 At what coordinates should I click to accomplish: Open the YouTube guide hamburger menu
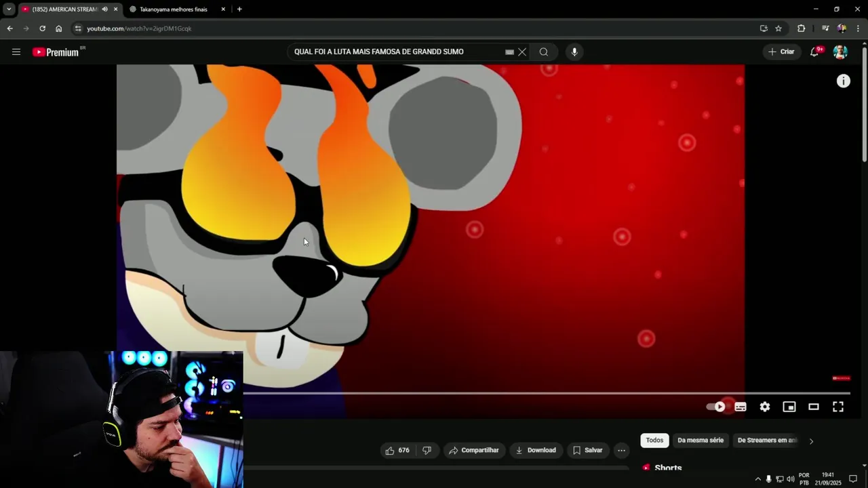click(x=16, y=52)
